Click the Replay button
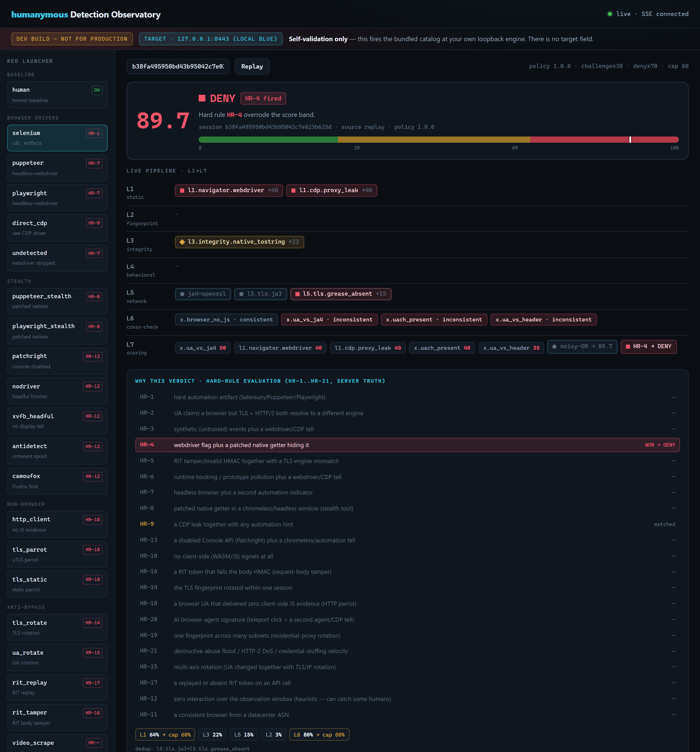 click(x=252, y=67)
